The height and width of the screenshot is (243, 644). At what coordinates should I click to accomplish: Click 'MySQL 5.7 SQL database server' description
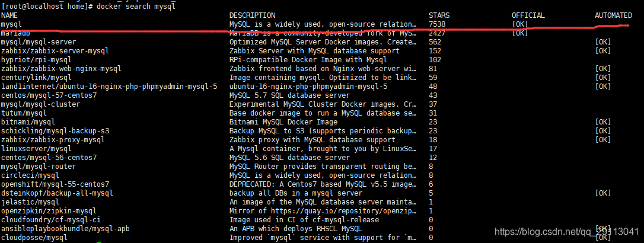289,95
